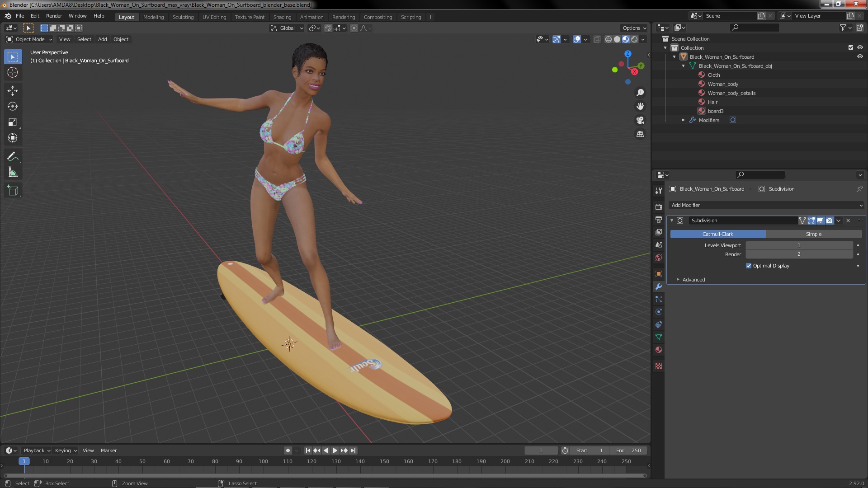Screen dimensions: 868x488
Task: Activate the Scale tool
Action: (13, 122)
